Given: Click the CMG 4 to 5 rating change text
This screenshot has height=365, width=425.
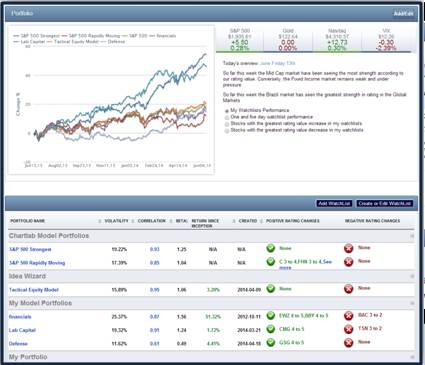Looking at the screenshot, I should click(292, 329).
